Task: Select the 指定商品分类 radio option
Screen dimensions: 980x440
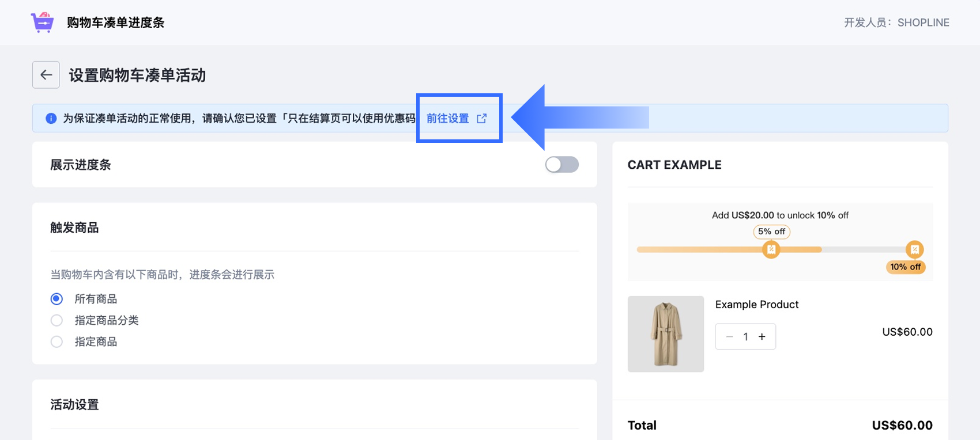Action: click(56, 320)
